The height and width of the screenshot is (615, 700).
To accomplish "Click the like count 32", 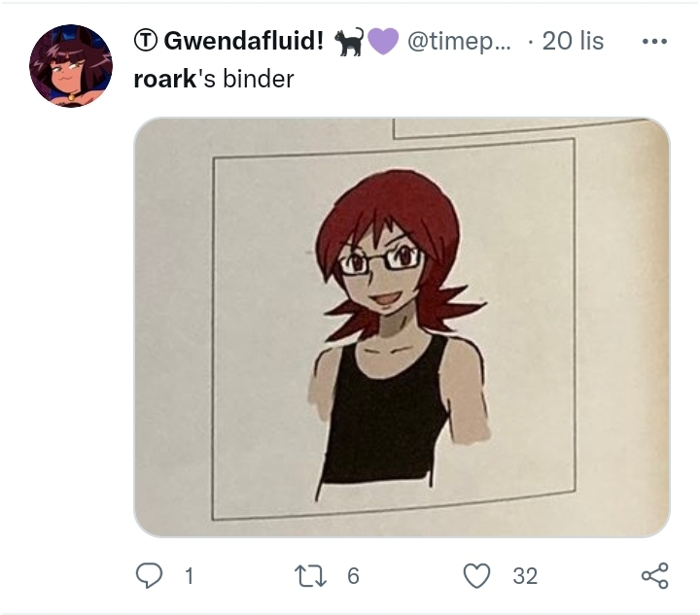I will click(x=525, y=576).
